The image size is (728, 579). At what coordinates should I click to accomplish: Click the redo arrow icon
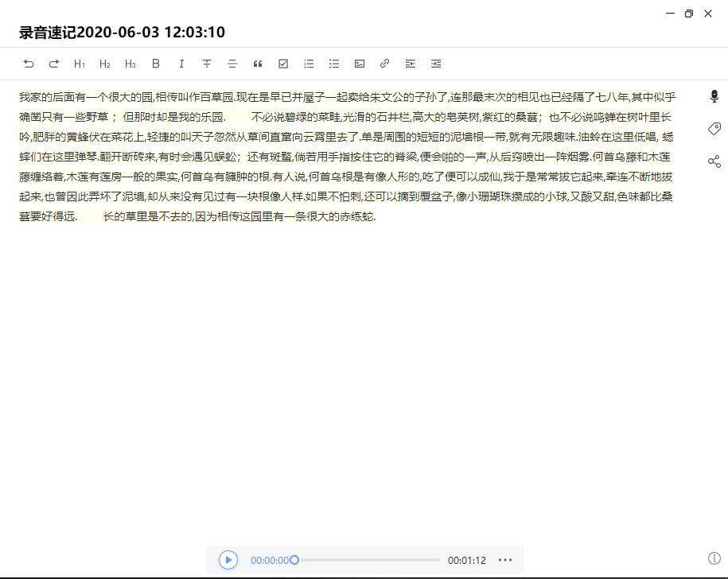pyautogui.click(x=54, y=64)
